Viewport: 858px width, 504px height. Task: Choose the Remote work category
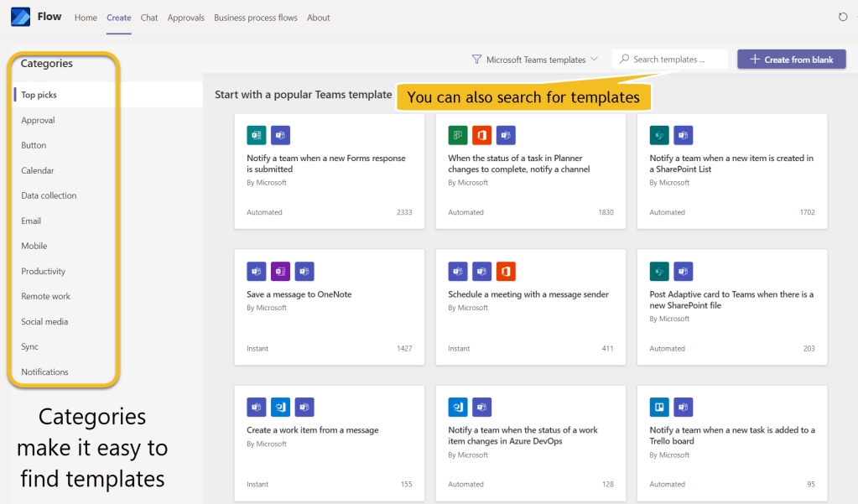click(x=46, y=297)
